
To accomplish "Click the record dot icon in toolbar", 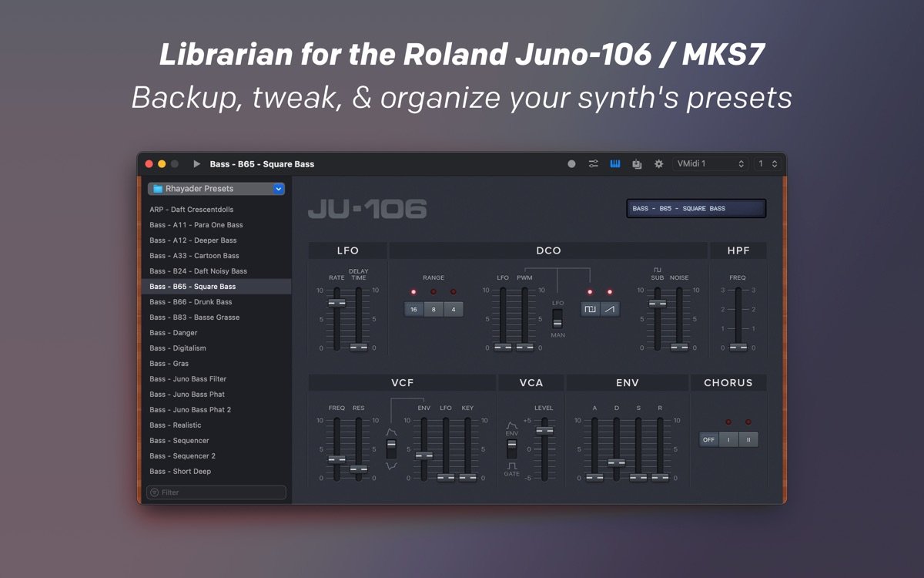I will click(x=571, y=163).
